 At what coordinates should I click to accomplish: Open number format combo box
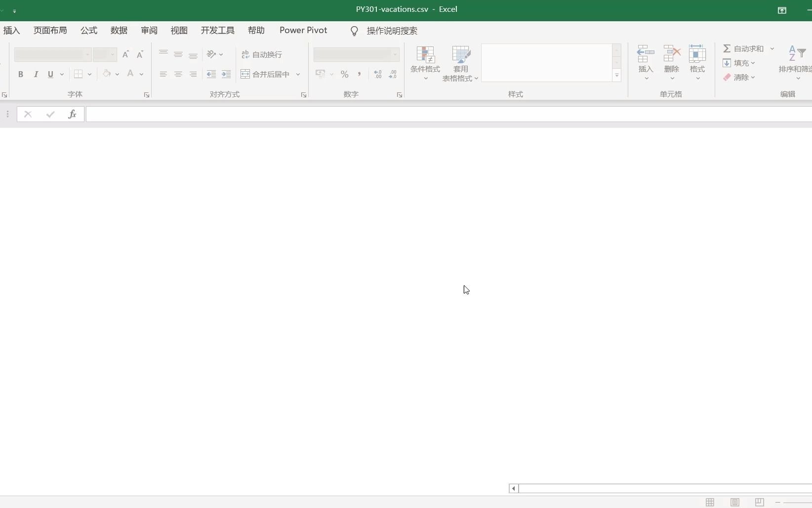coord(356,54)
